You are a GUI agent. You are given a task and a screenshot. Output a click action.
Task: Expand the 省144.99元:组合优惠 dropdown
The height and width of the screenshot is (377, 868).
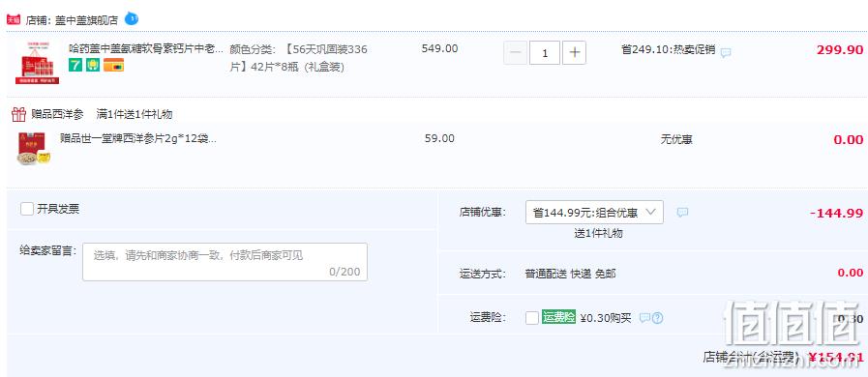[594, 213]
